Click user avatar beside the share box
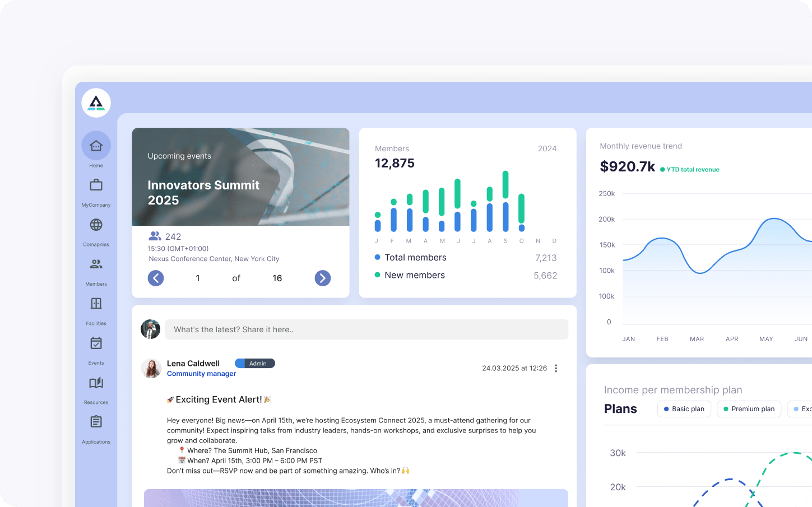 click(x=150, y=329)
